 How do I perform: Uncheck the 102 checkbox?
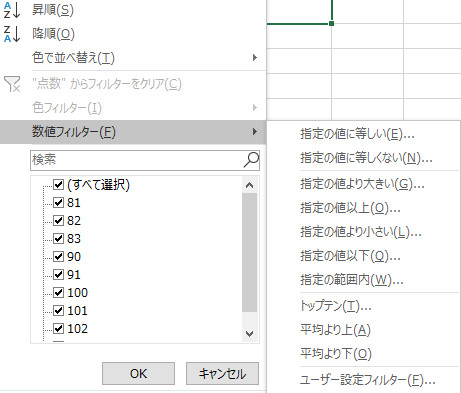tap(59, 328)
